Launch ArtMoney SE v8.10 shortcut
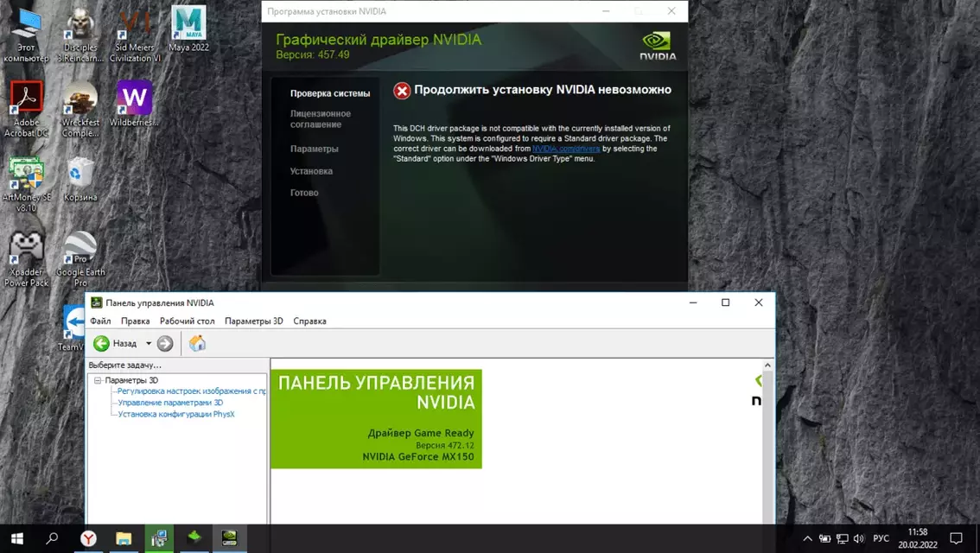 coord(26,184)
